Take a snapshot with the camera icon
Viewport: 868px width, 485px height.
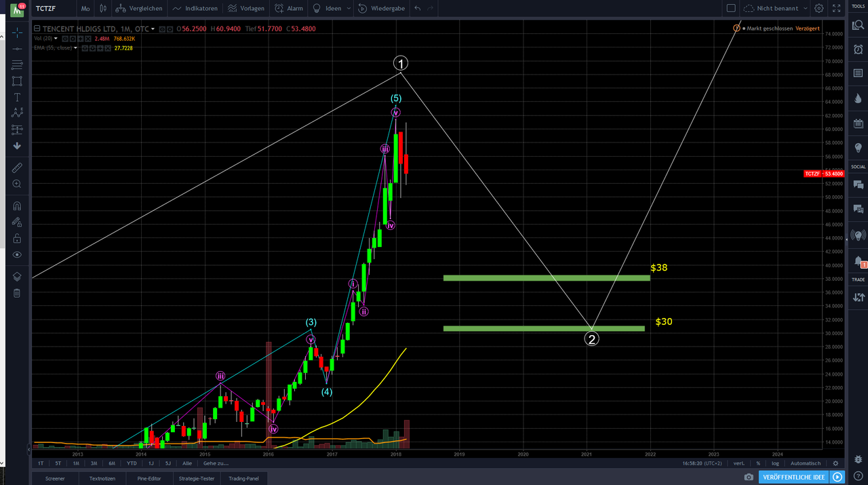[x=749, y=478]
